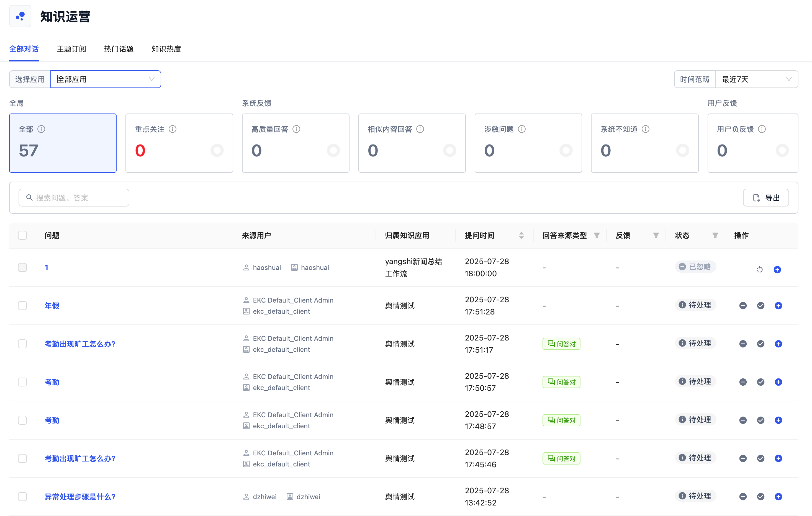Screen dimensions: 812x516
Task: Switch to the 主题订阅 tab
Action: tap(71, 49)
